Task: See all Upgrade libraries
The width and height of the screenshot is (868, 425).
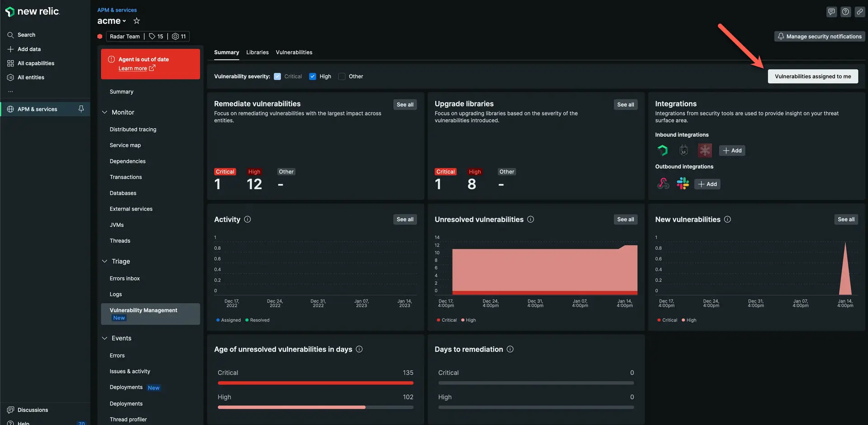Action: coord(626,104)
